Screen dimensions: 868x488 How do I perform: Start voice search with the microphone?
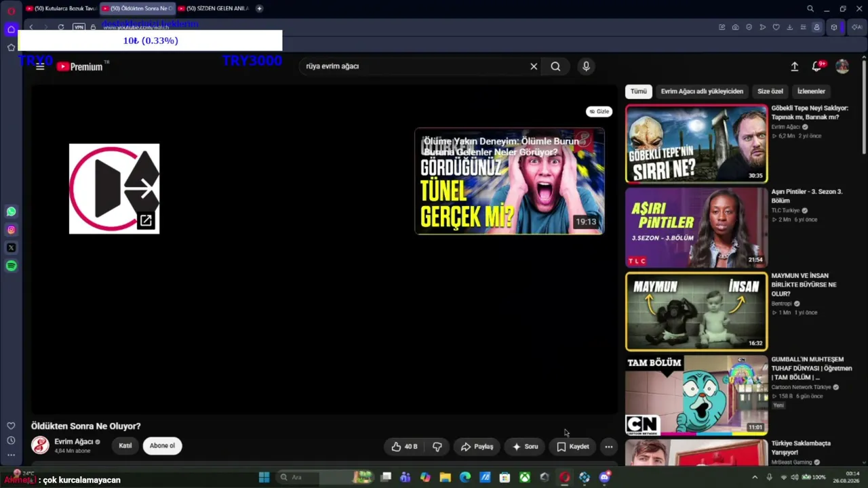[586, 66]
